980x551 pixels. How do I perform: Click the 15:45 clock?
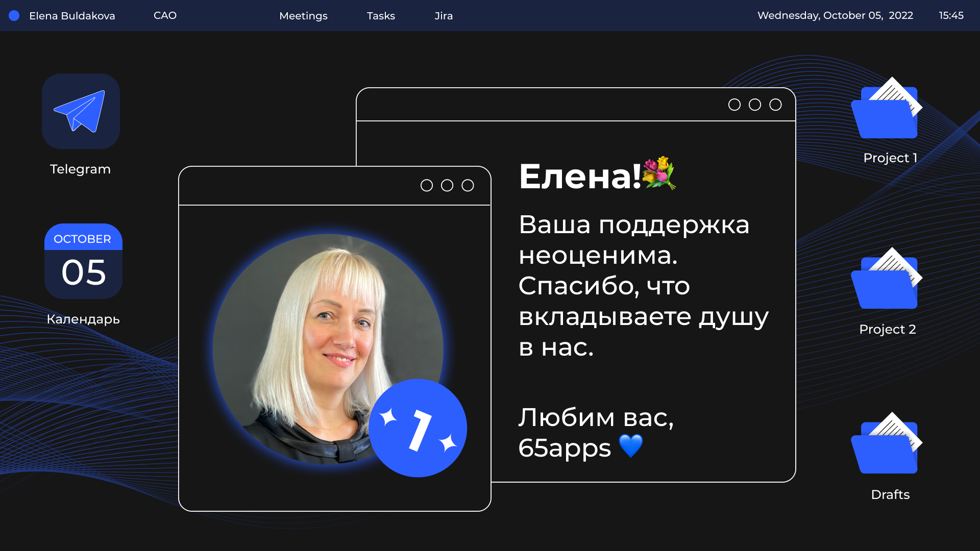click(951, 16)
